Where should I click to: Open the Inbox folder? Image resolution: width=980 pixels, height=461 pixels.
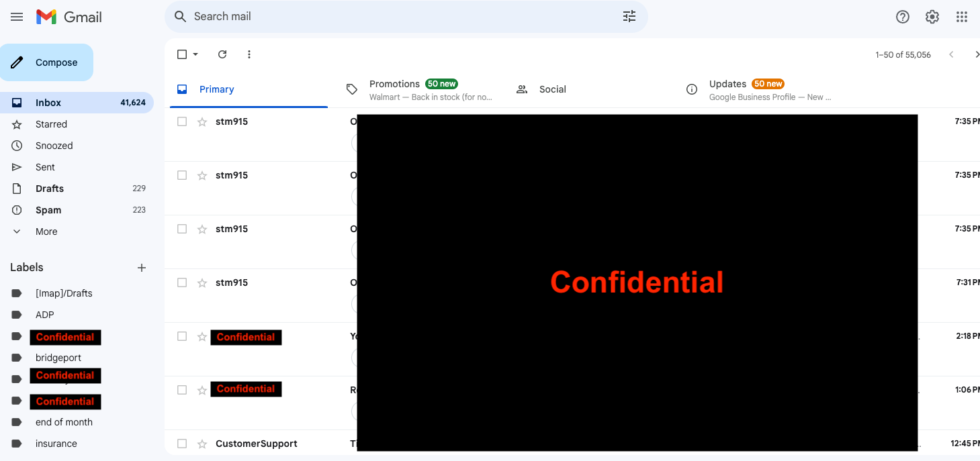coord(77,103)
